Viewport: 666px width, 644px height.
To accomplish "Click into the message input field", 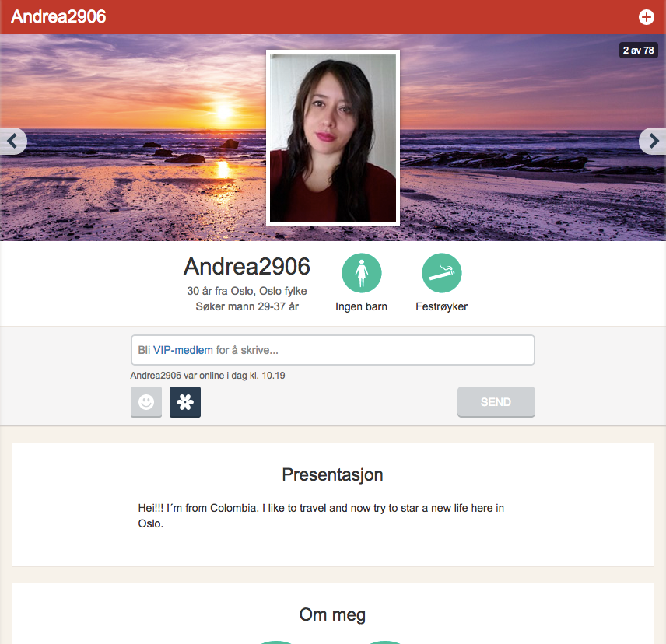I will 332,350.
